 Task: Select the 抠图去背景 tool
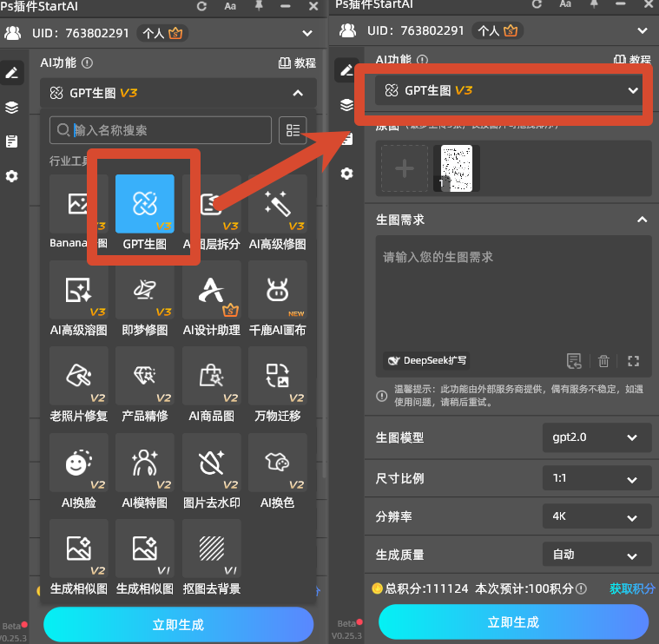(211, 549)
